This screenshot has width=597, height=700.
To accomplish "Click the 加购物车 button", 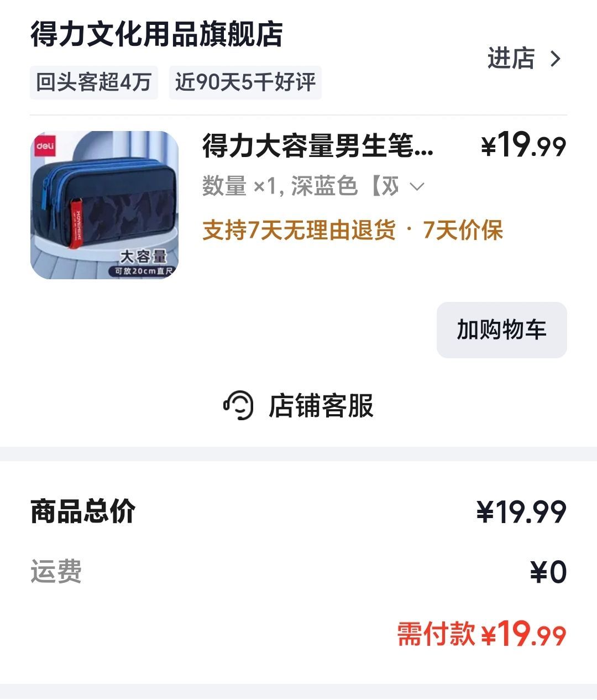I will pos(502,330).
